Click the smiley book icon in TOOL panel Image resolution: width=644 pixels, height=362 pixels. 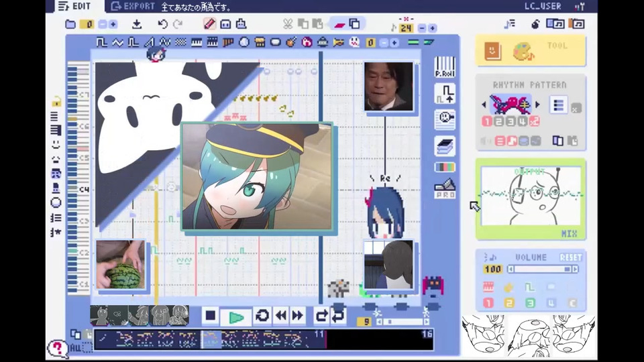click(x=492, y=51)
